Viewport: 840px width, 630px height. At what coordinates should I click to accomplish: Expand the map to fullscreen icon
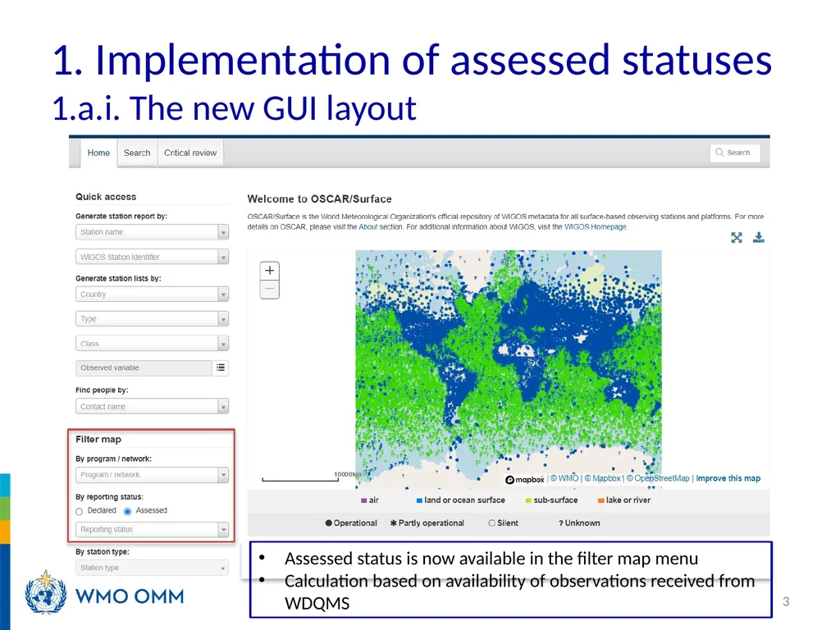coord(737,237)
